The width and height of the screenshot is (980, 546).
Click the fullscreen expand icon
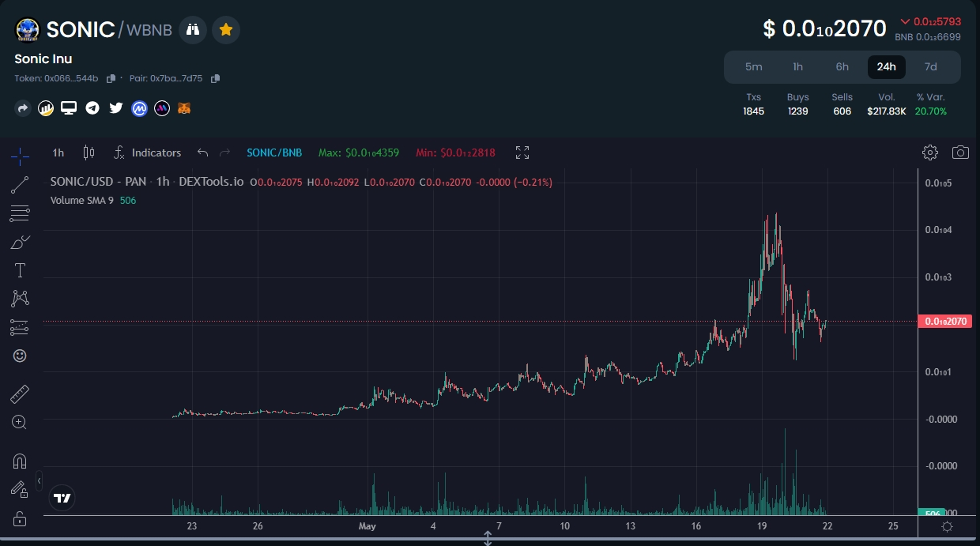(522, 153)
